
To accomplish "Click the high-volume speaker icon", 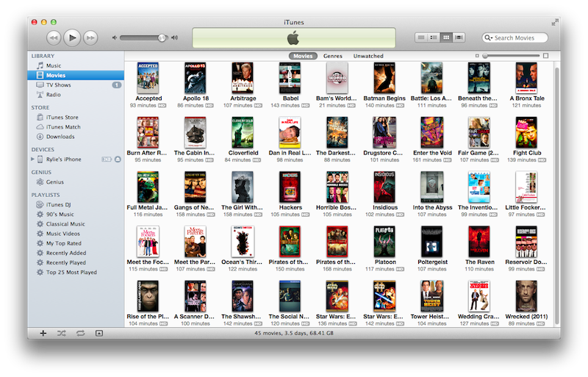I will coord(174,37).
